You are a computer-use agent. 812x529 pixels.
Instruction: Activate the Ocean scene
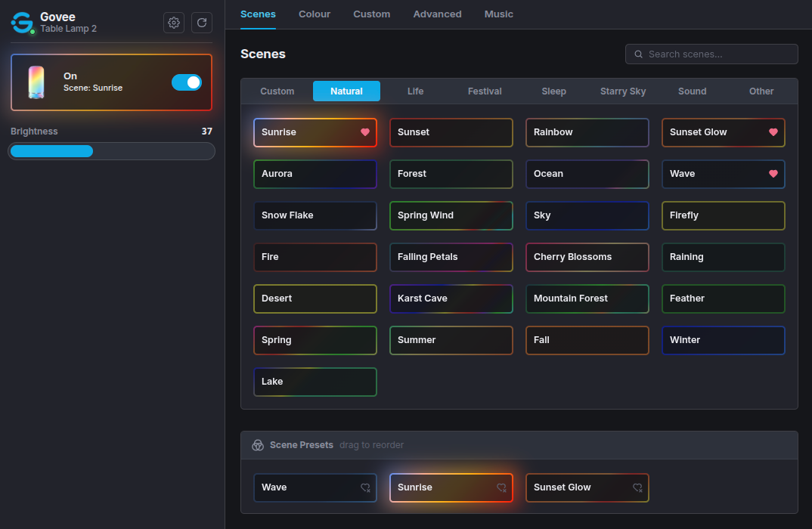(x=587, y=174)
